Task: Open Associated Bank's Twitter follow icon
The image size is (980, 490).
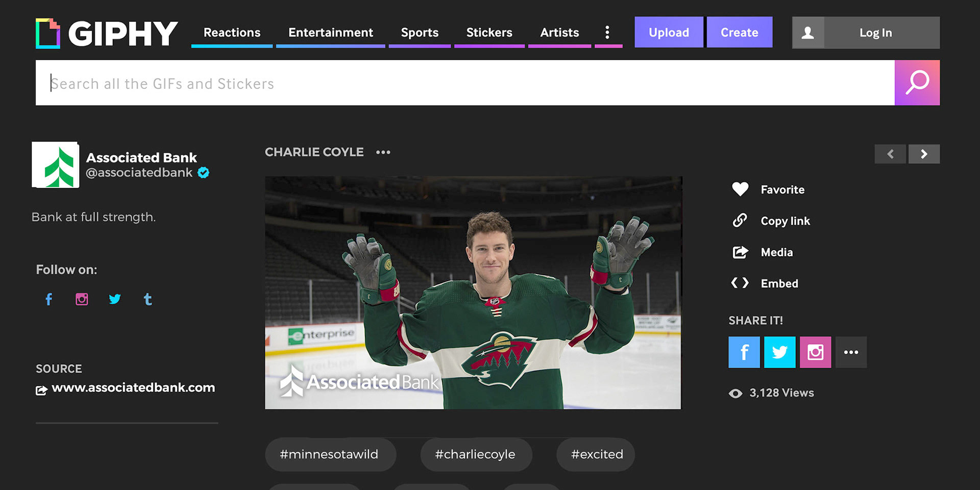Action: pos(115,299)
